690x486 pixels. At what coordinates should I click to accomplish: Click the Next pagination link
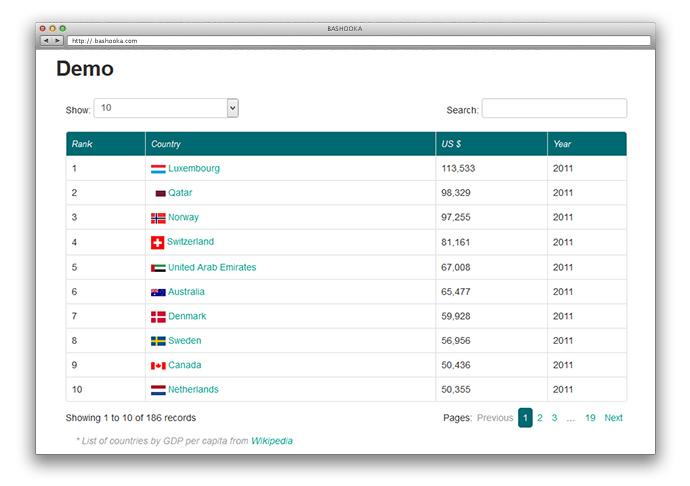[613, 418]
